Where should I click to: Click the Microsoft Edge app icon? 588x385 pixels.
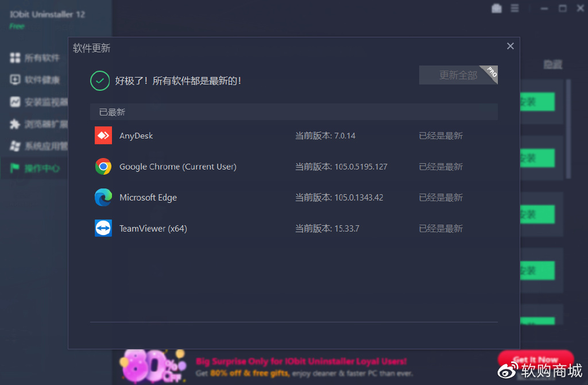click(x=103, y=197)
